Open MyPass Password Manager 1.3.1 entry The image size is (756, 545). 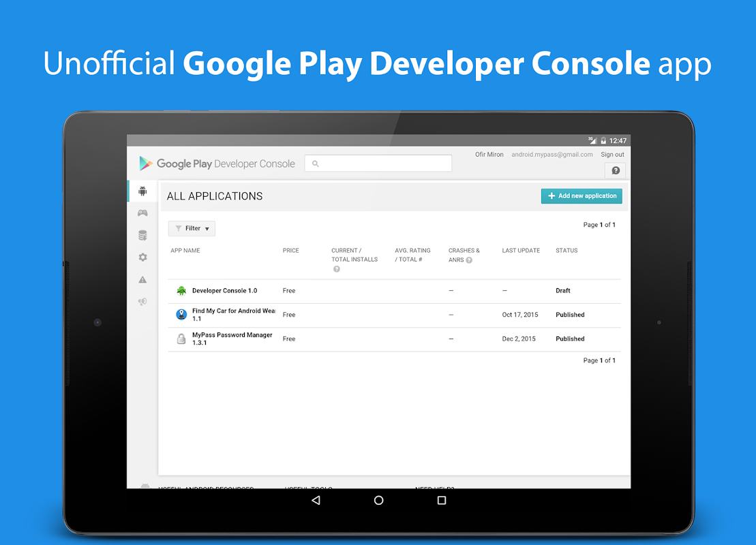[x=232, y=339]
